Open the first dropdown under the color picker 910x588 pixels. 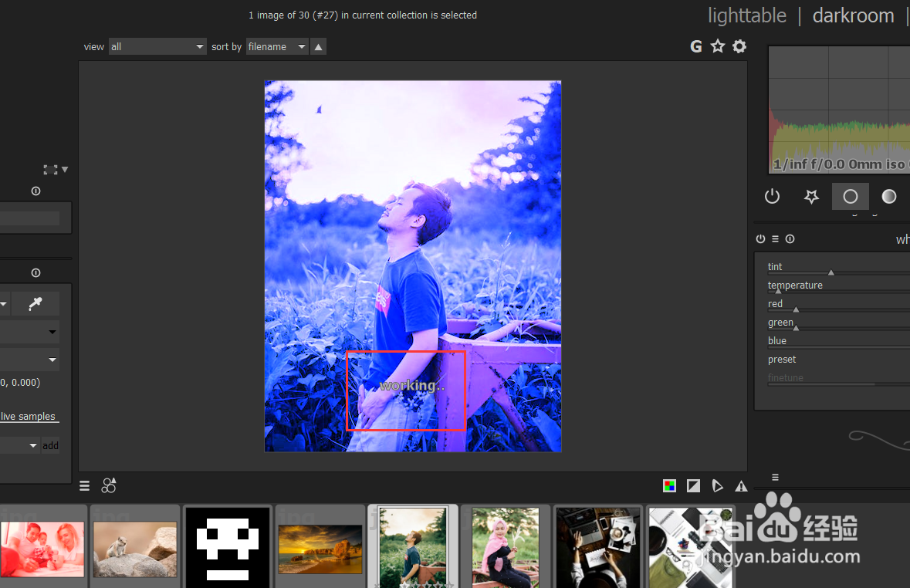click(29, 332)
